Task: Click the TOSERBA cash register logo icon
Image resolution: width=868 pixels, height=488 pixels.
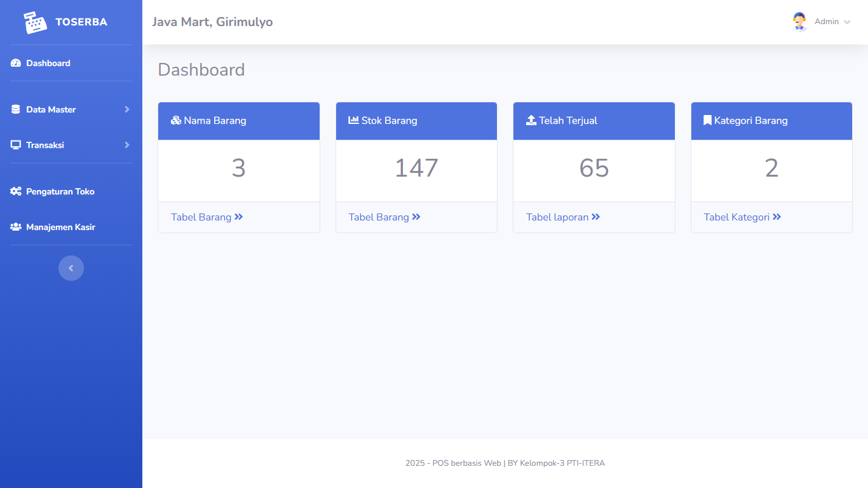Action: click(36, 22)
